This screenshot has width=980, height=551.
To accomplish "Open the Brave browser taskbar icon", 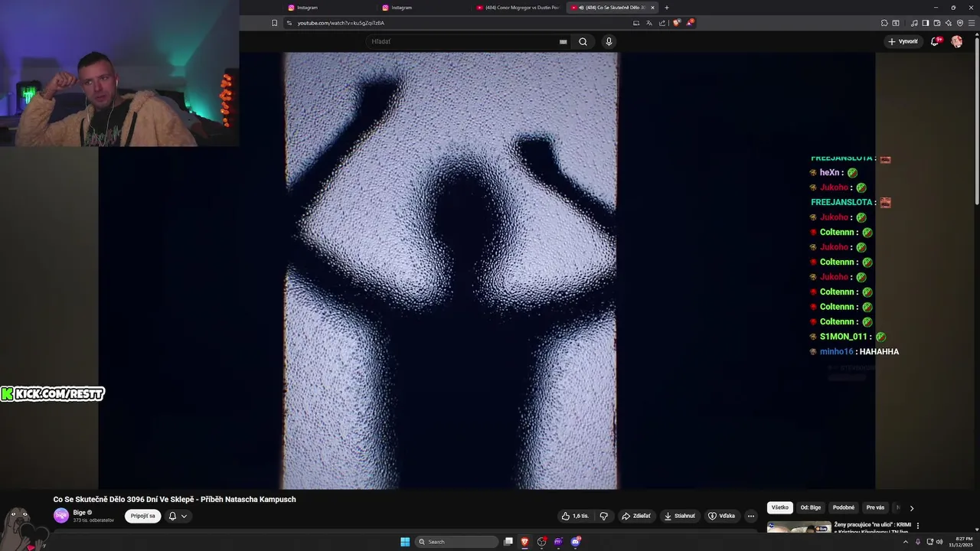I will (525, 542).
